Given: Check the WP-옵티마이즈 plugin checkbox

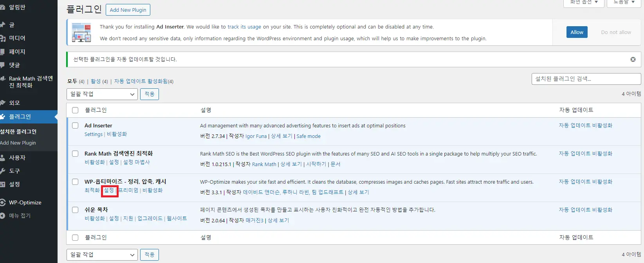Looking at the screenshot, I should [75, 182].
